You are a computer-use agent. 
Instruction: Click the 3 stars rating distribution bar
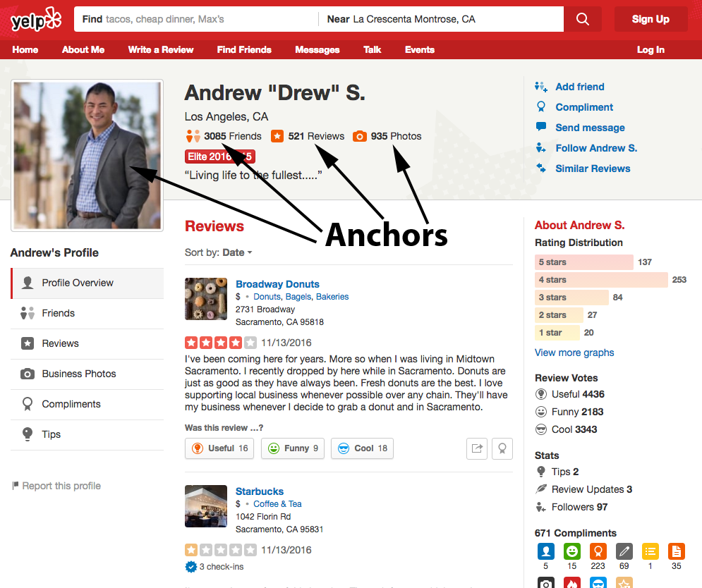(x=571, y=298)
